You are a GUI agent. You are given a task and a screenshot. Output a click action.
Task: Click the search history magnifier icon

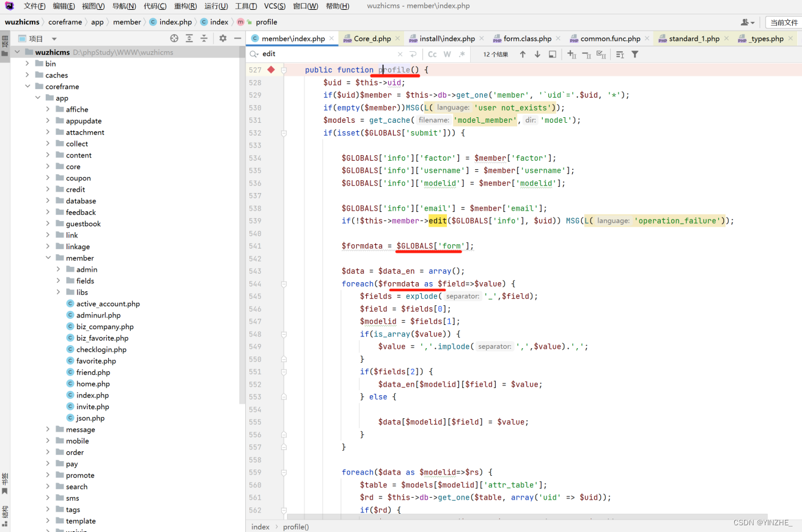[x=255, y=54]
